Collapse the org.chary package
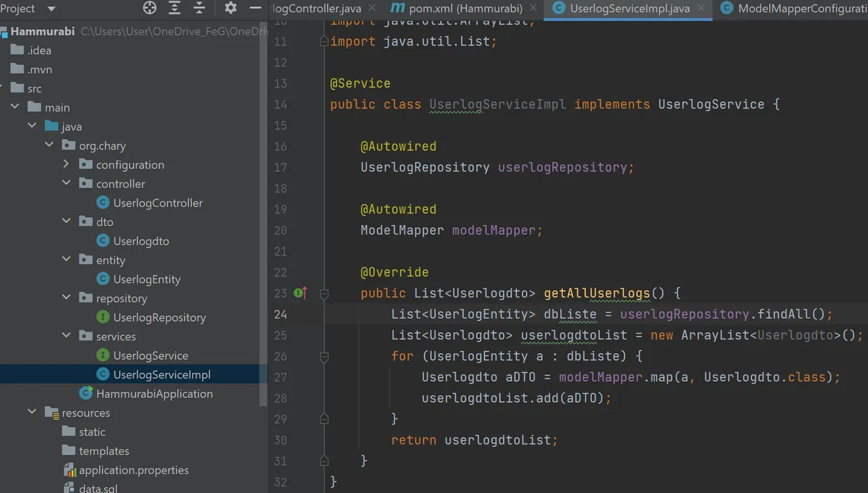The image size is (868, 493). click(x=49, y=145)
